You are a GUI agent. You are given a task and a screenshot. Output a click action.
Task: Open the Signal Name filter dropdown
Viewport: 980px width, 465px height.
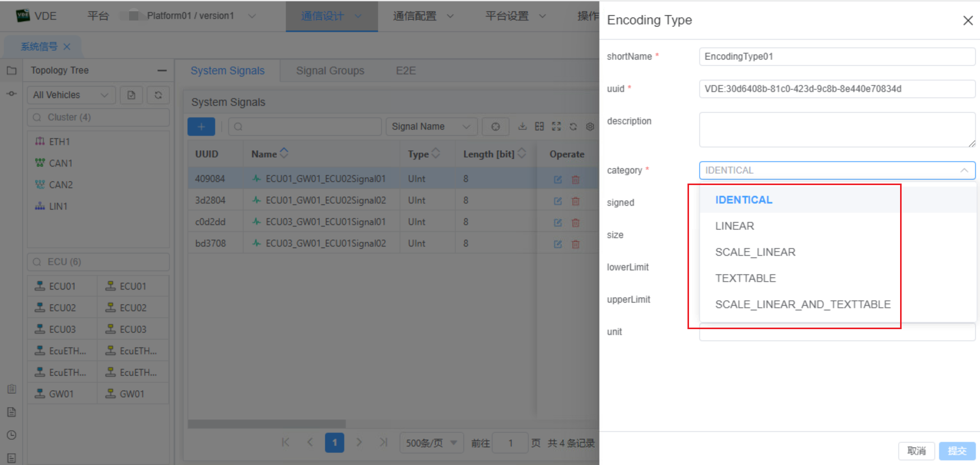(x=431, y=126)
